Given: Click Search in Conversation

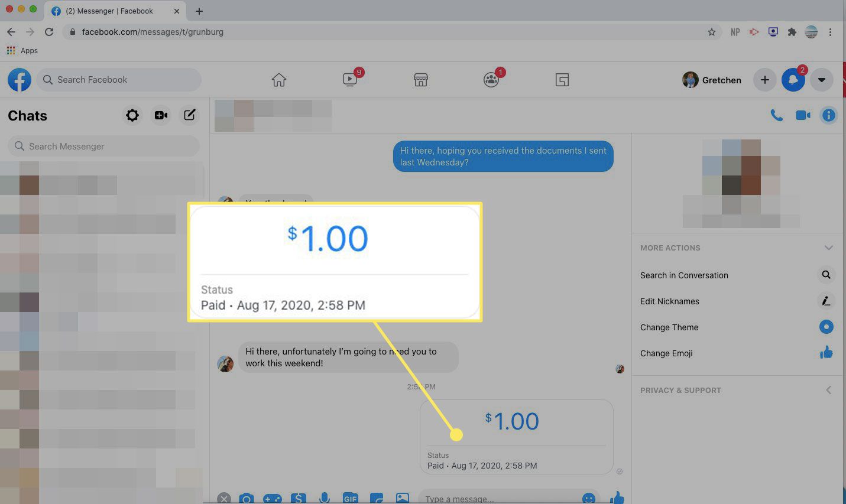Looking at the screenshot, I should coord(684,275).
